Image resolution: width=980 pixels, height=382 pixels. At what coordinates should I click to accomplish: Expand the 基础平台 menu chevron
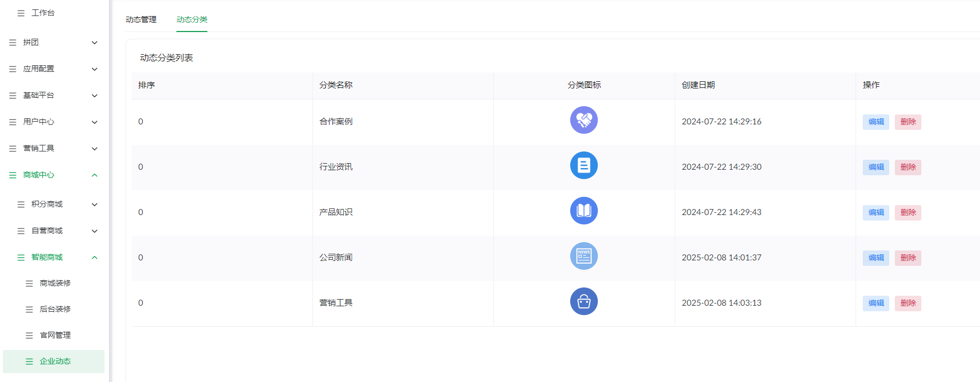point(95,96)
